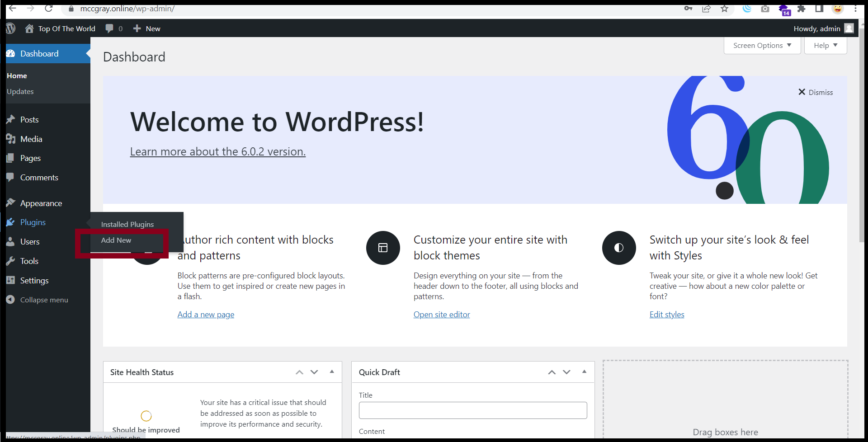Expand the Help dropdown tab
This screenshot has height=442, width=868.
click(826, 45)
